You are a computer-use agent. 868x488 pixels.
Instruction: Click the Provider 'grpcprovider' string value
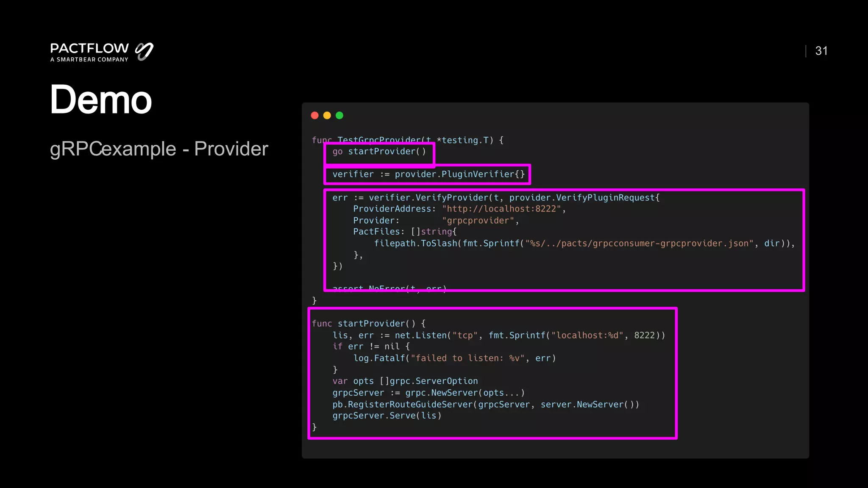coord(478,221)
